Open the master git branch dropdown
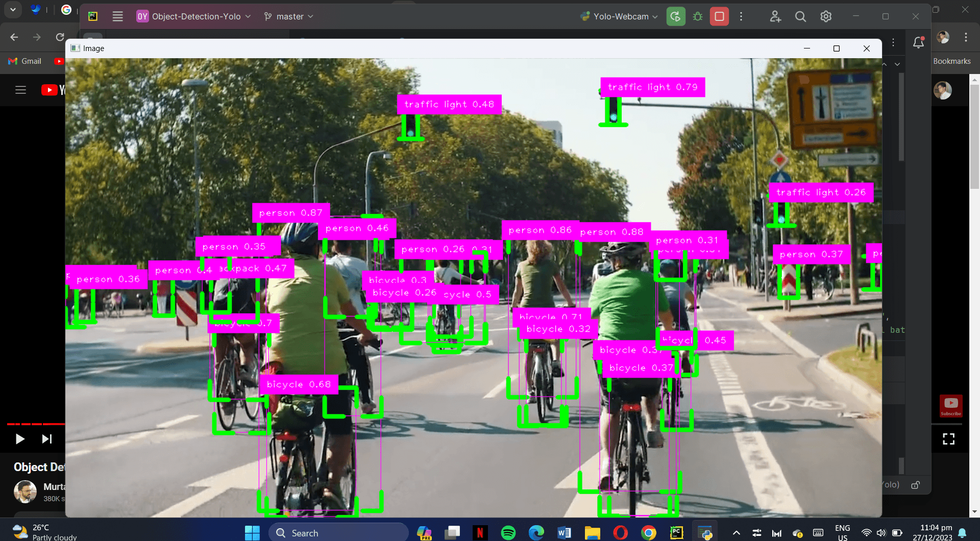The height and width of the screenshot is (541, 980). click(289, 16)
